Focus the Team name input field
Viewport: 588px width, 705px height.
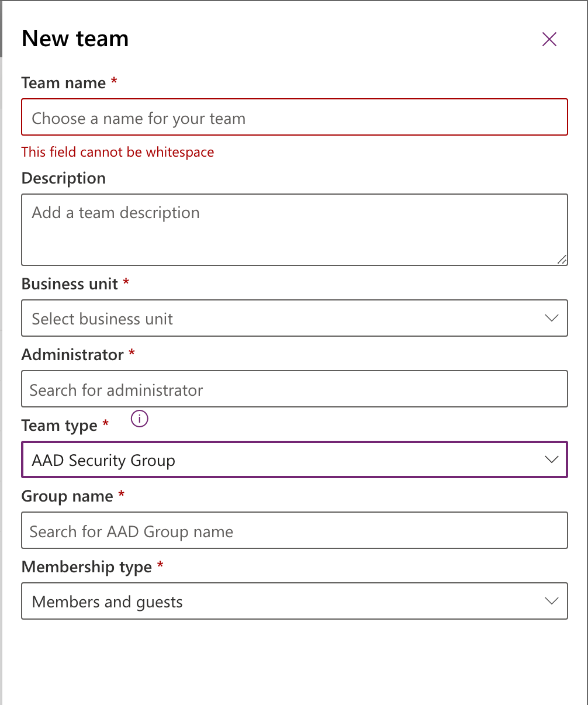point(295,117)
